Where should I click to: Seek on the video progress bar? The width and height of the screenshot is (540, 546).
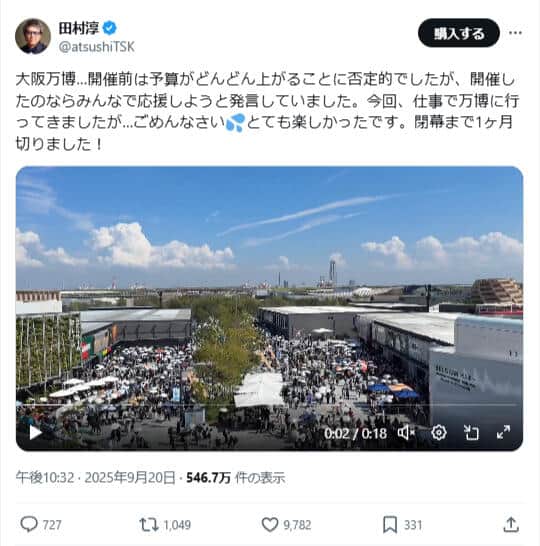269,405
